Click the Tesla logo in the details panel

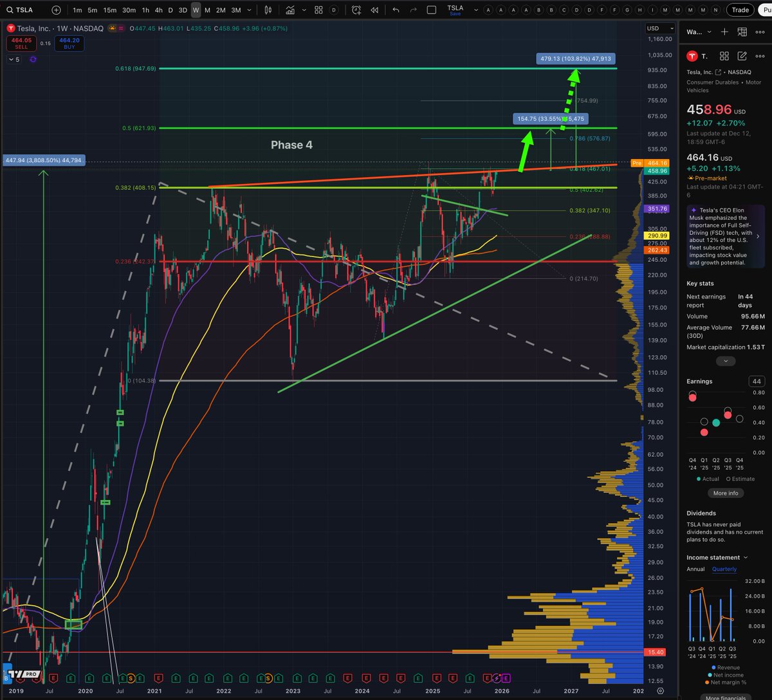point(693,57)
